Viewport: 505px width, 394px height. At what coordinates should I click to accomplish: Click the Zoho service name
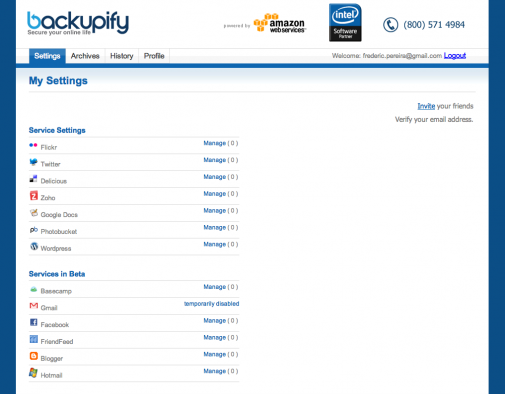(48, 198)
